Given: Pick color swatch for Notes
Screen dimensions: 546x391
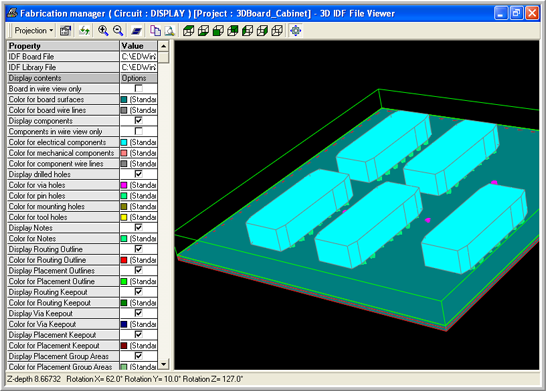Looking at the screenshot, I should [x=124, y=238].
